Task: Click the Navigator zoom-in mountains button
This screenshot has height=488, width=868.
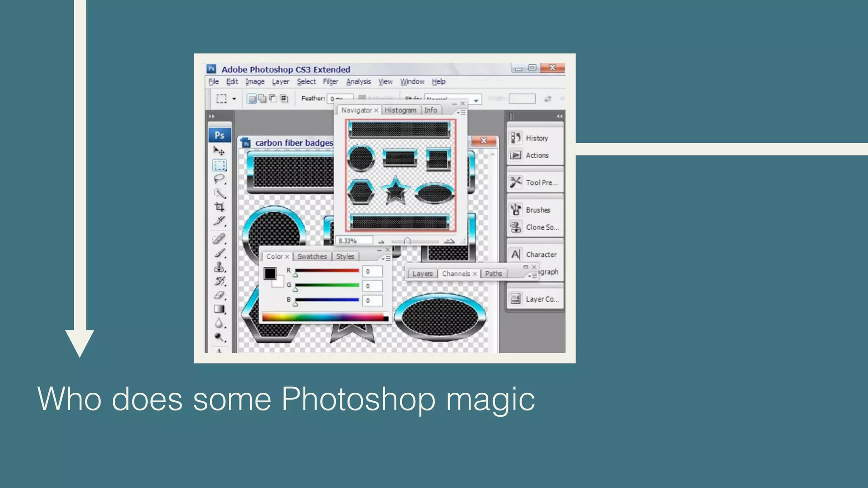Action: pos(449,241)
